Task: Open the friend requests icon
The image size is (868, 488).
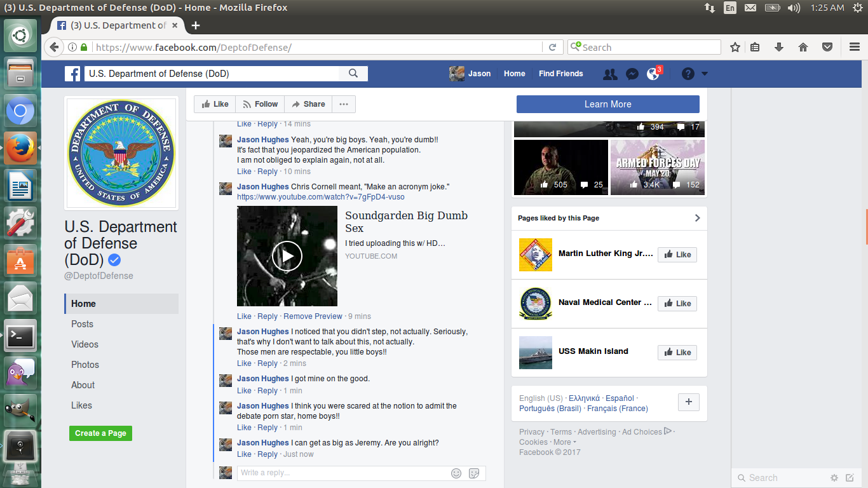Action: (610, 74)
